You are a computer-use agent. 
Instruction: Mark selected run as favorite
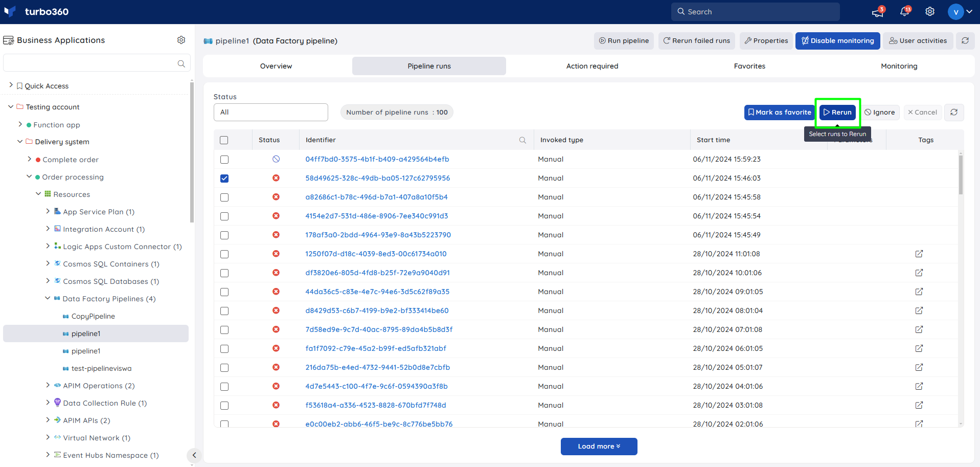point(779,113)
